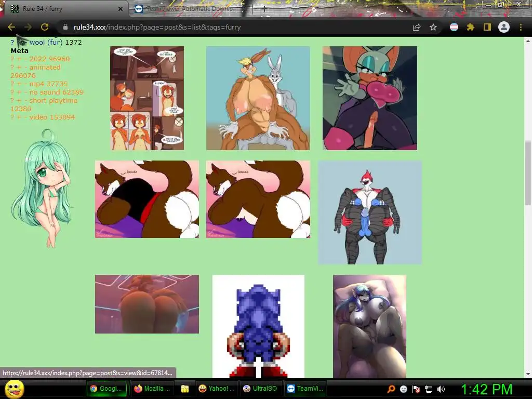The width and height of the screenshot is (532, 399).
Task: Click the green-haired mascot image in sidebar
Action: tap(42, 188)
